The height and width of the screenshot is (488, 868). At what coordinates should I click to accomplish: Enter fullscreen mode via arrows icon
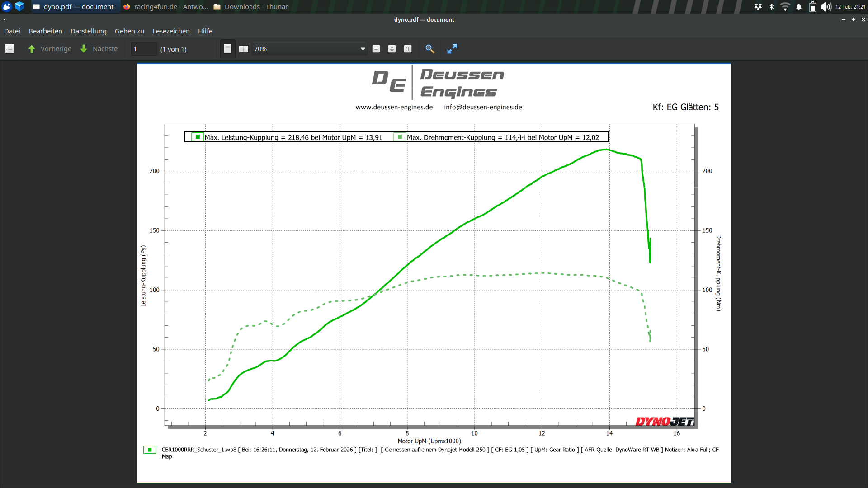pyautogui.click(x=452, y=49)
